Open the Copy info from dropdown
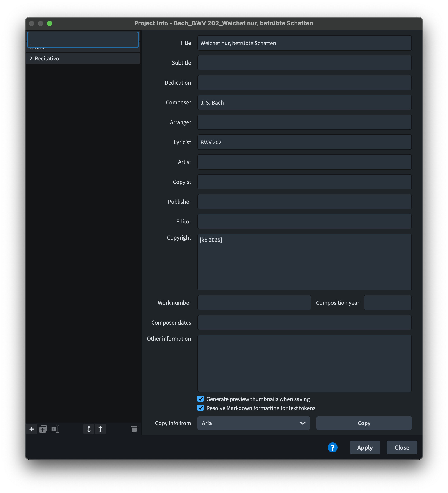This screenshot has width=448, height=493. pyautogui.click(x=254, y=423)
